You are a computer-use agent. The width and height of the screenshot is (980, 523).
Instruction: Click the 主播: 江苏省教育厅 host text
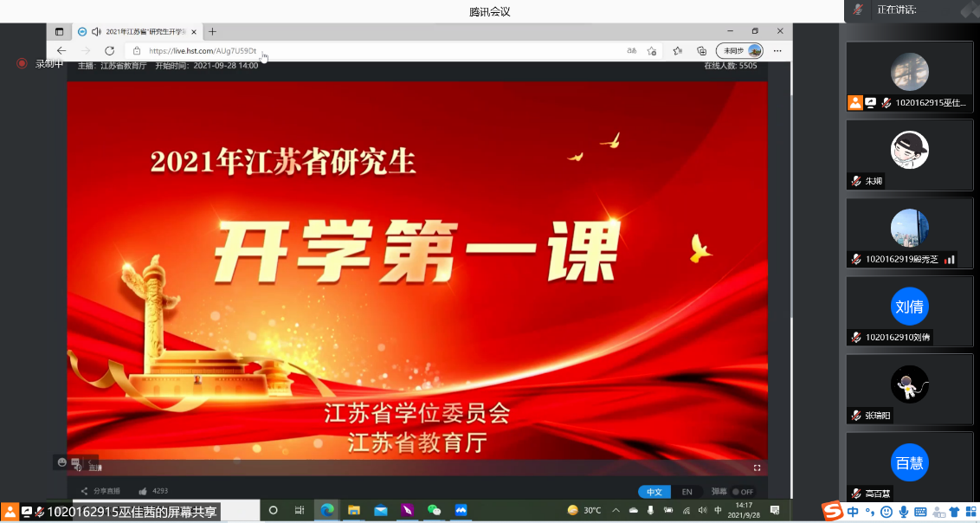[112, 65]
